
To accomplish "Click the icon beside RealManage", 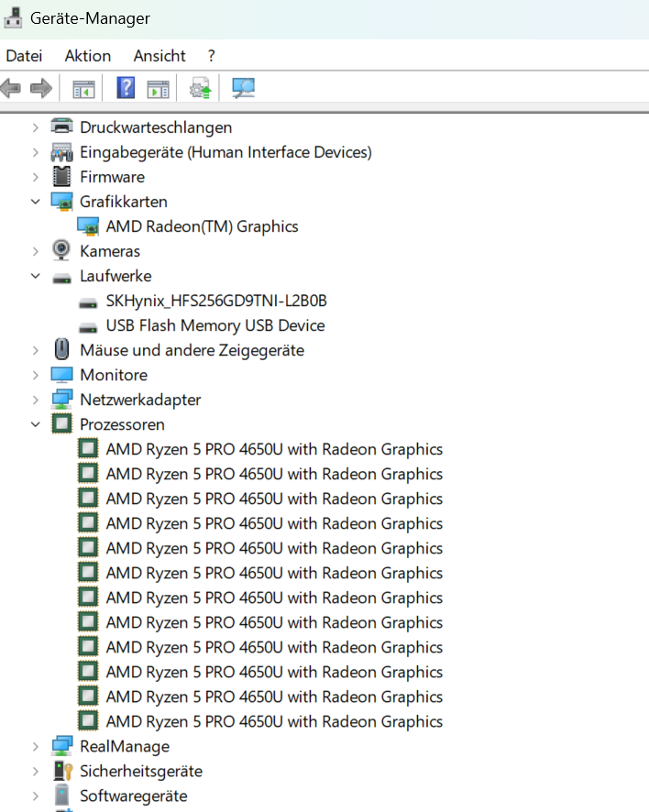I will tap(61, 746).
